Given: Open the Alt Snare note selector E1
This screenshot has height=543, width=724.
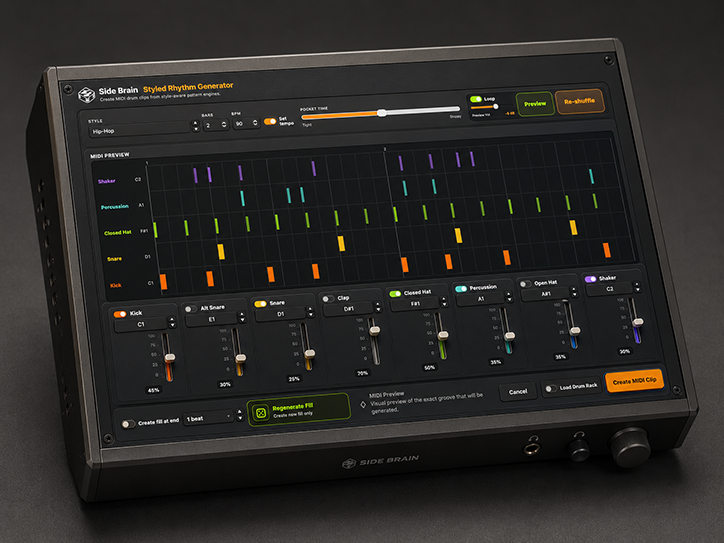Looking at the screenshot, I should [211, 320].
